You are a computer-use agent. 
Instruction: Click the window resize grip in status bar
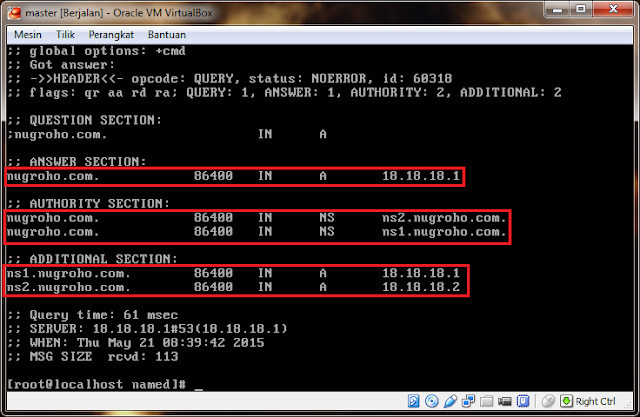pos(628,406)
